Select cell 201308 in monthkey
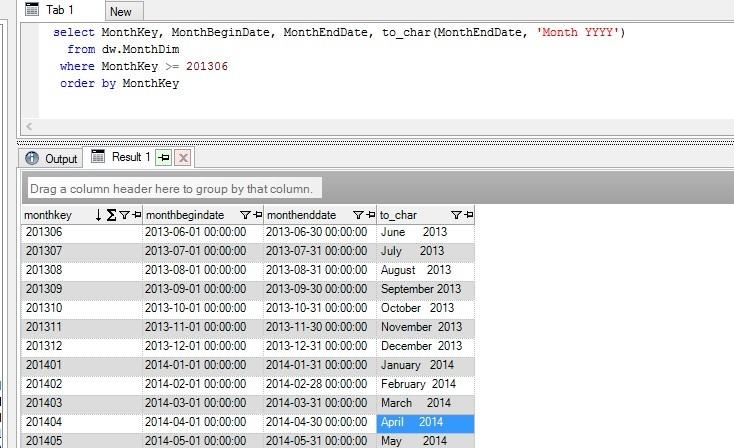The image size is (734, 448). click(x=81, y=270)
